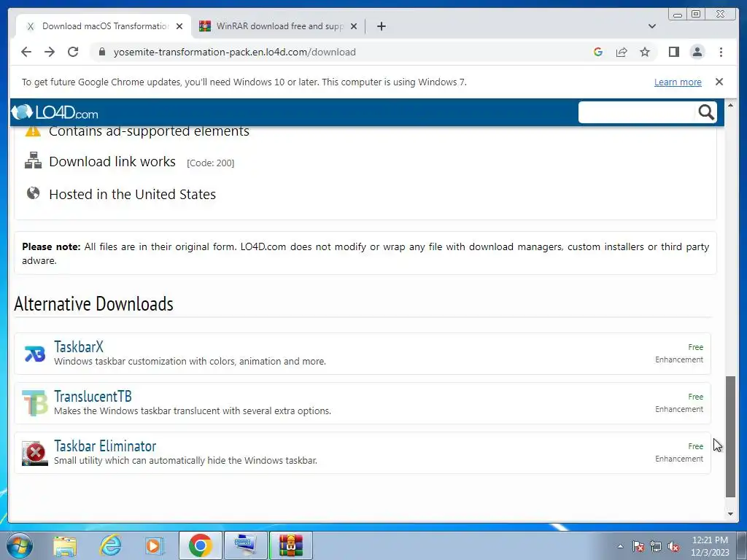
Task: Open the taskbar clock and date
Action: (710, 546)
